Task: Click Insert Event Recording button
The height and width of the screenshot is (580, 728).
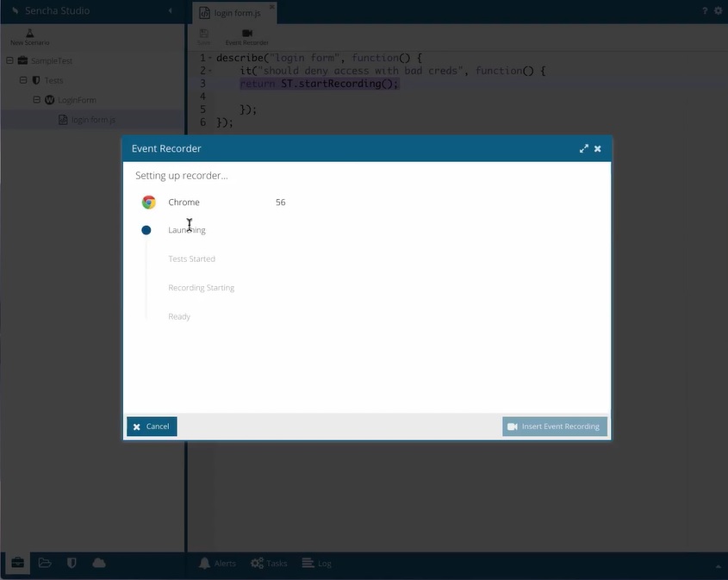Action: [555, 427]
